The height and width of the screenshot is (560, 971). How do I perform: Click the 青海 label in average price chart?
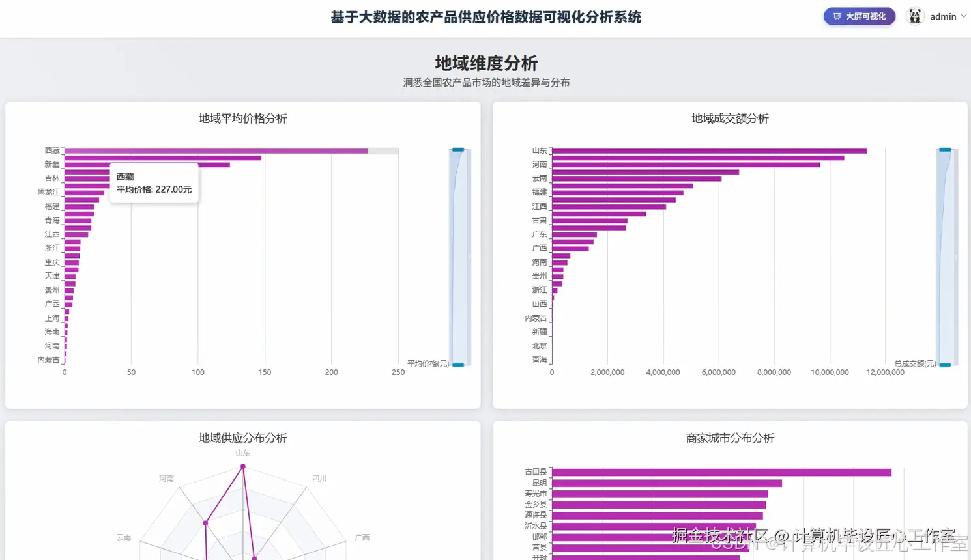pyautogui.click(x=52, y=220)
